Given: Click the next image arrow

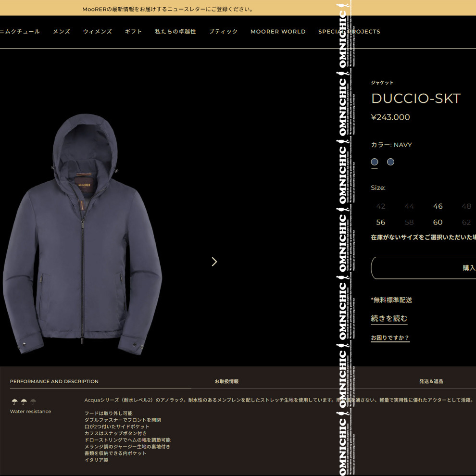Looking at the screenshot, I should pos(214,262).
